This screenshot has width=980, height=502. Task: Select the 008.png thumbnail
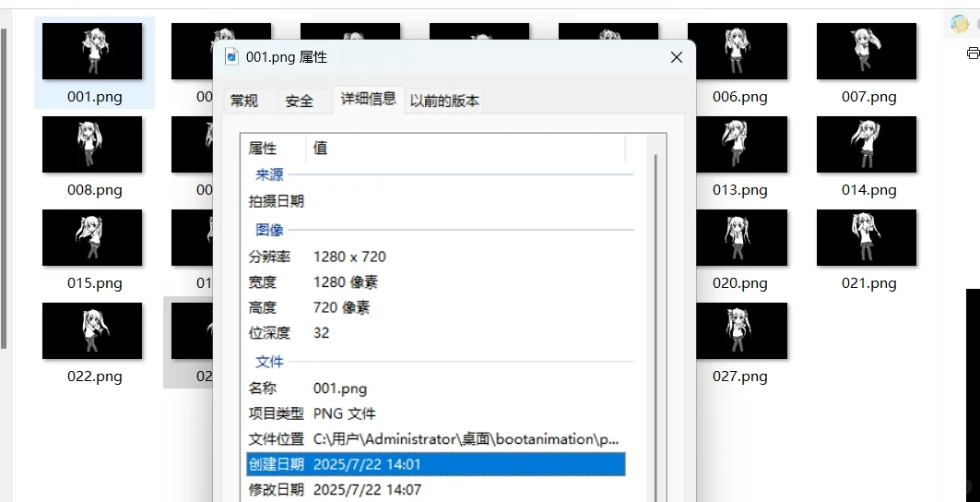click(92, 145)
